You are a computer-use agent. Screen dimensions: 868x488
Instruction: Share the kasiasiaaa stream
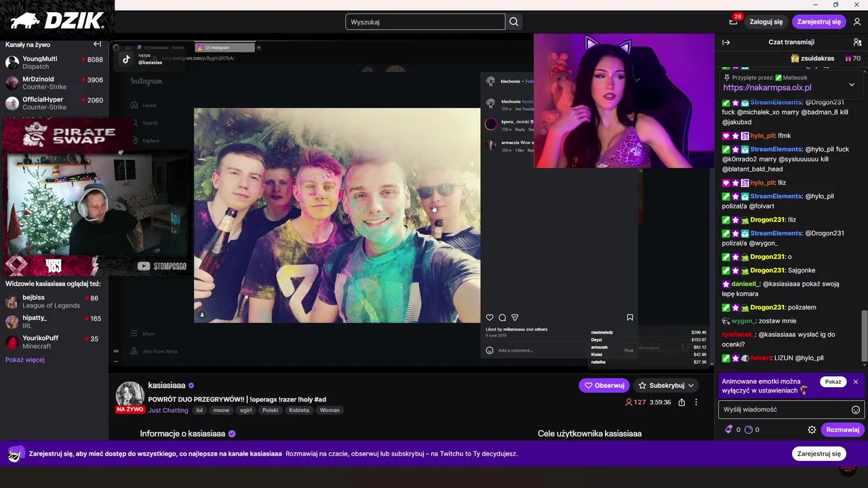(x=682, y=403)
